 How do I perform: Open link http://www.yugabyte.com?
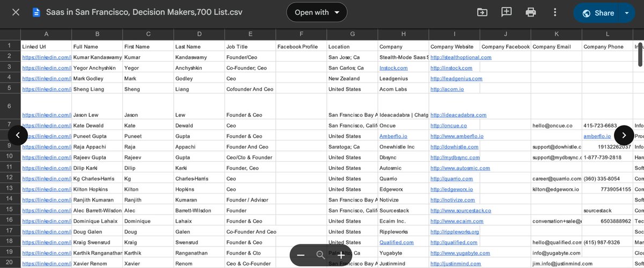[460, 253]
